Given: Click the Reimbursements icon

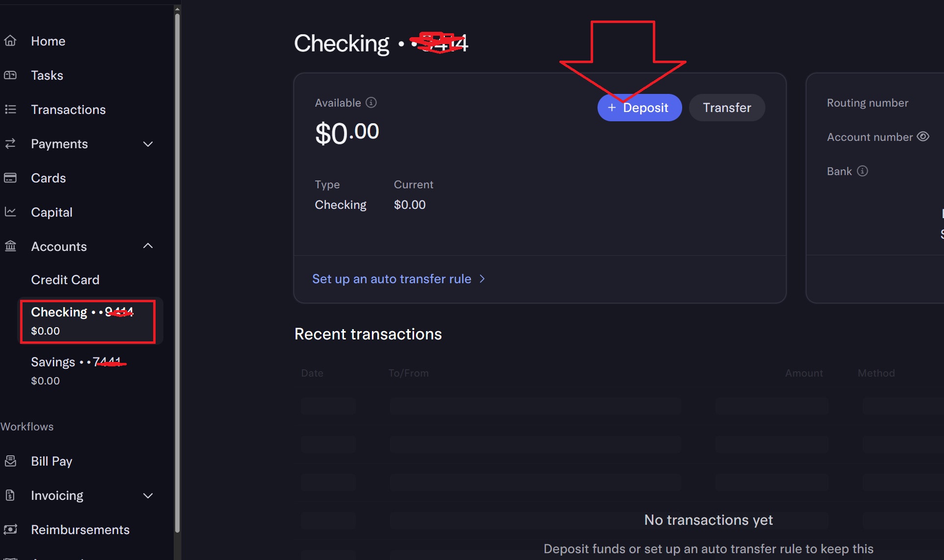Looking at the screenshot, I should click(10, 530).
